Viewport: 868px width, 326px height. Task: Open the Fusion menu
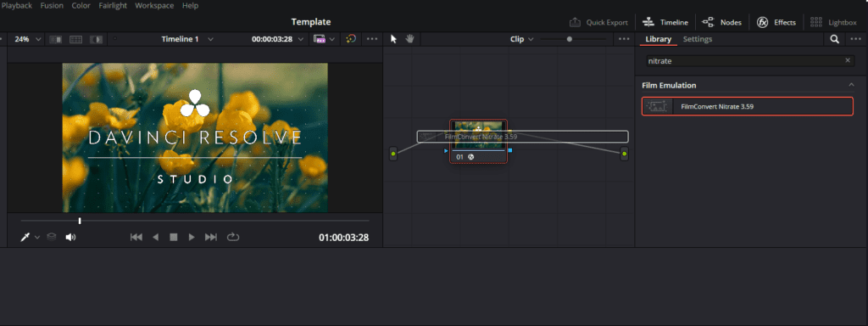pos(52,6)
